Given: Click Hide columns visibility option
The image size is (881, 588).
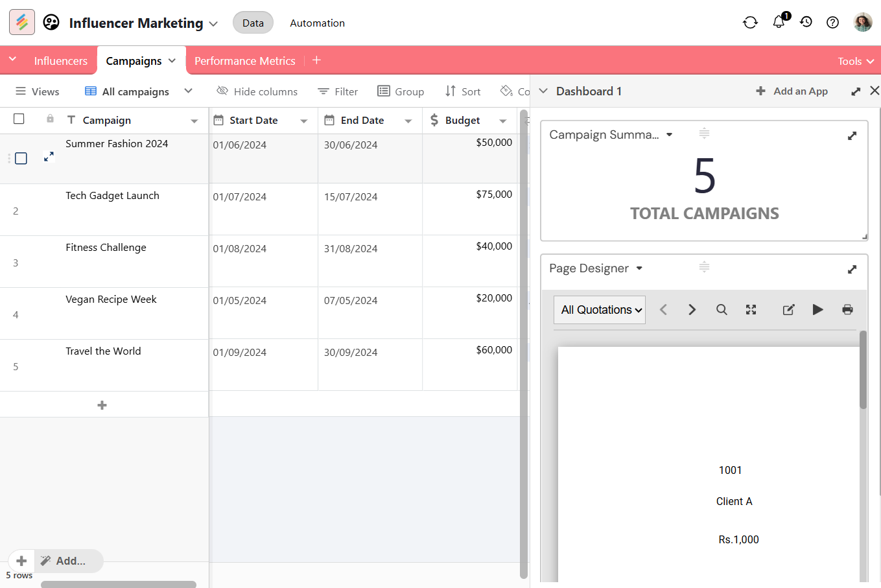Looking at the screenshot, I should tap(257, 91).
